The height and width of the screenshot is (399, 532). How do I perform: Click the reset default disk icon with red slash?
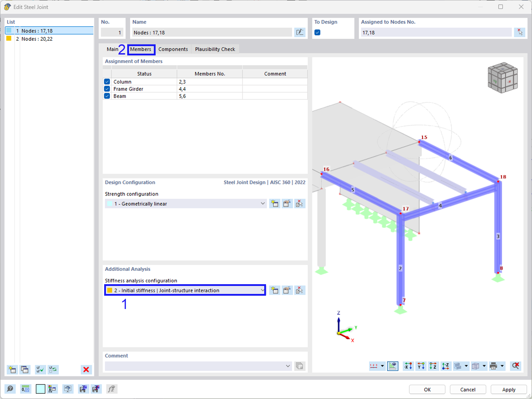pos(96,389)
